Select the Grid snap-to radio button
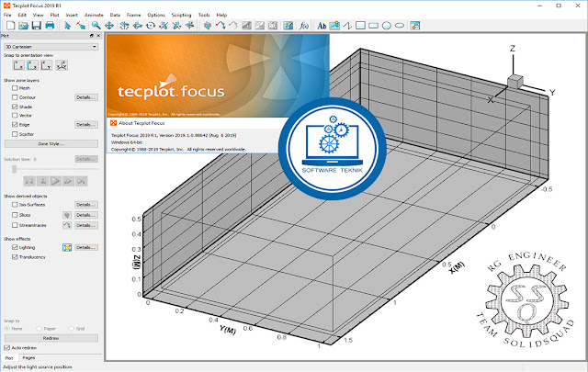Screen dimensions: 588x372 (72, 329)
